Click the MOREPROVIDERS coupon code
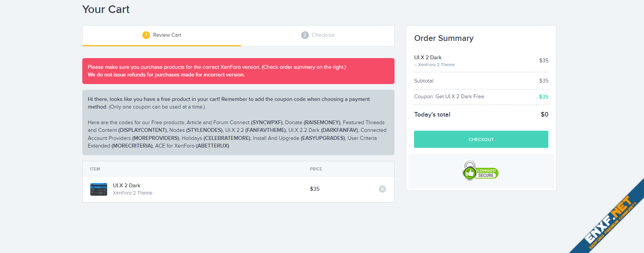Screen dimensions: 644x253 pos(156,138)
